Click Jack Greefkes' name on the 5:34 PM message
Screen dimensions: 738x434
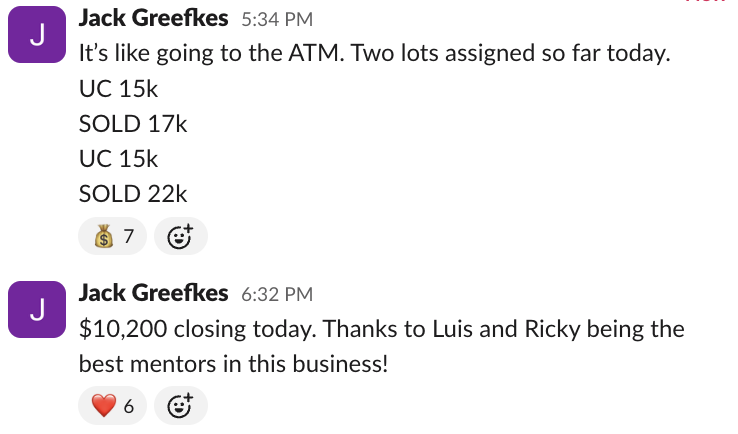pyautogui.click(x=153, y=19)
